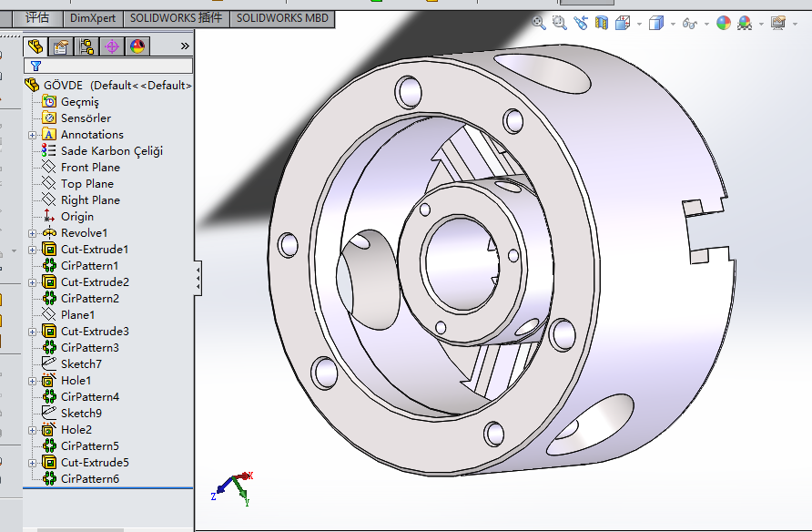The height and width of the screenshot is (532, 812).
Task: Select the CirPattern1 feature
Action: 89,266
